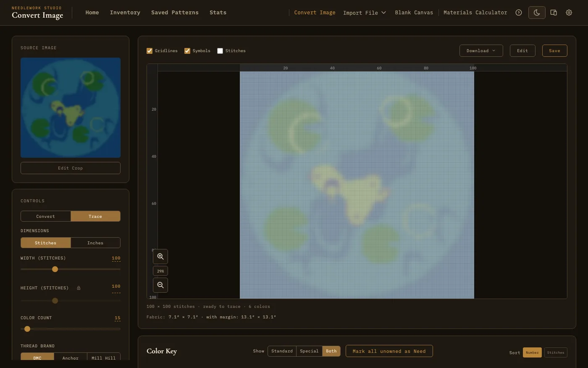Image resolution: width=588 pixels, height=368 pixels.
Task: Show Special colors in Color Key
Action: tap(309, 351)
